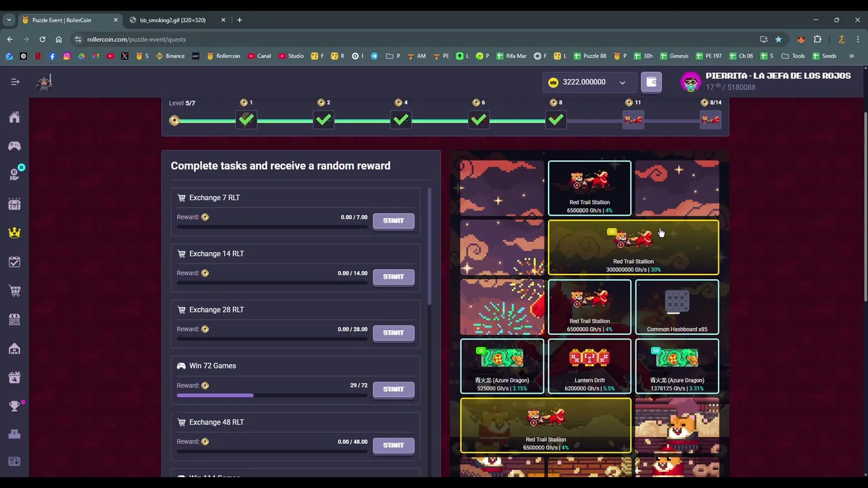Open the trophy sidebar icon
Viewport: 868px width, 488px height.
pyautogui.click(x=14, y=405)
